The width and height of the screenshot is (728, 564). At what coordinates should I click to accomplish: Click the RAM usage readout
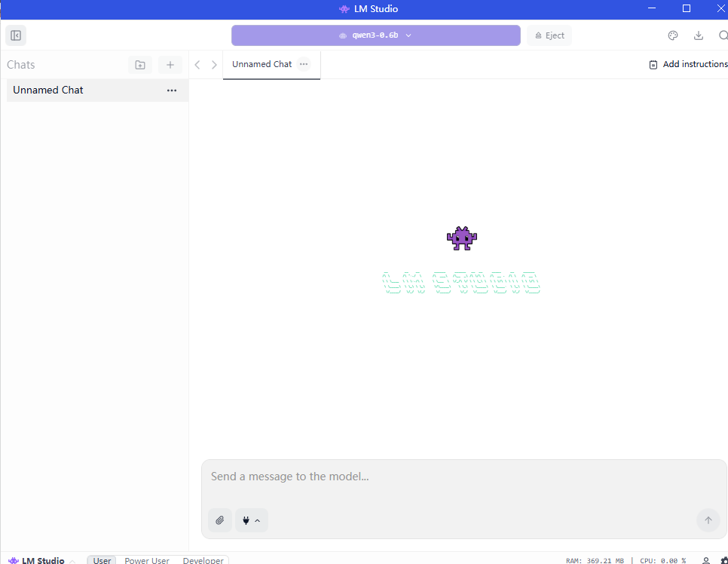pos(595,561)
